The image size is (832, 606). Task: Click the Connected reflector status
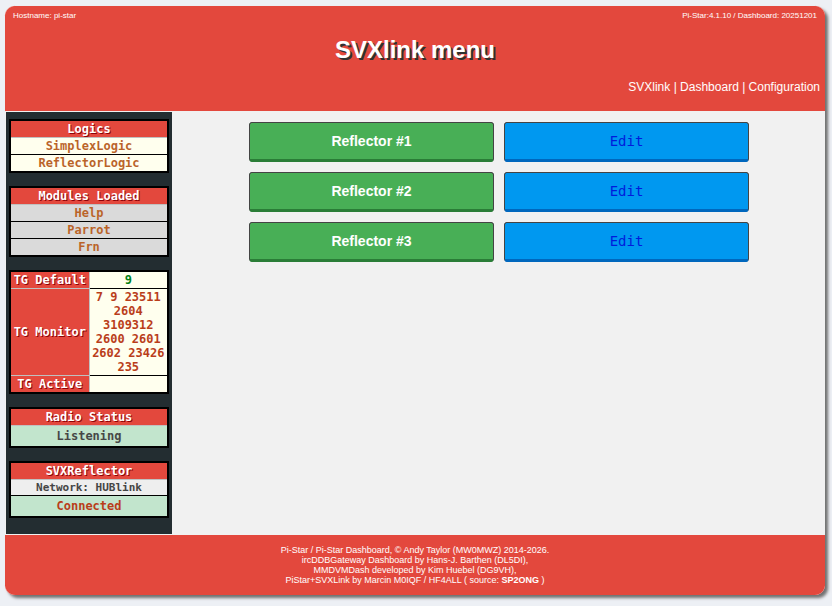(x=89, y=506)
